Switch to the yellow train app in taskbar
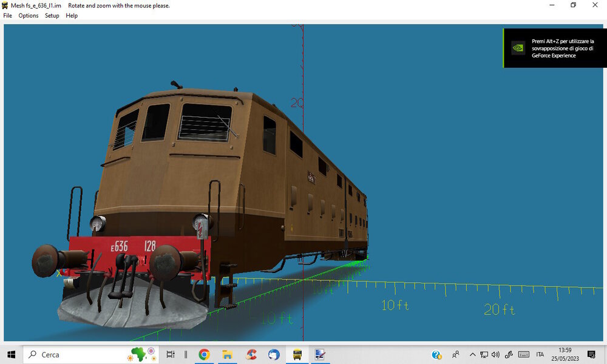Viewport: 607px width, 364px height. 297,354
